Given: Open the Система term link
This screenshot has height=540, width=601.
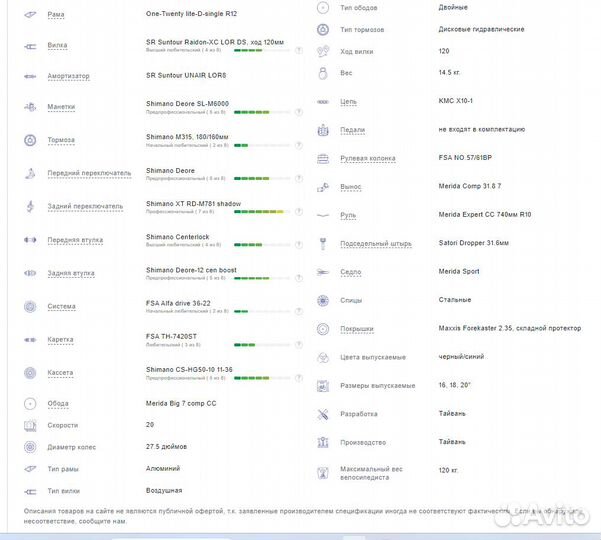Looking at the screenshot, I should coord(62,306).
